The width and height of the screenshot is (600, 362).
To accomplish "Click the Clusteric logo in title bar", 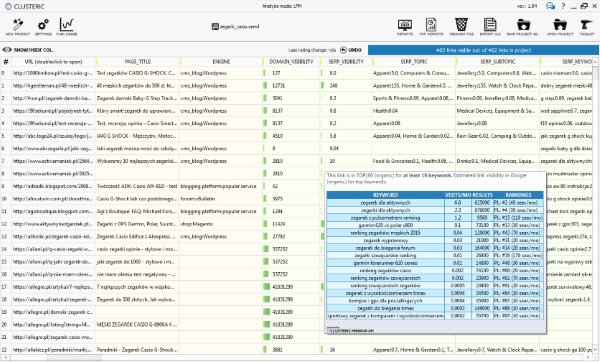I will click(x=24, y=7).
